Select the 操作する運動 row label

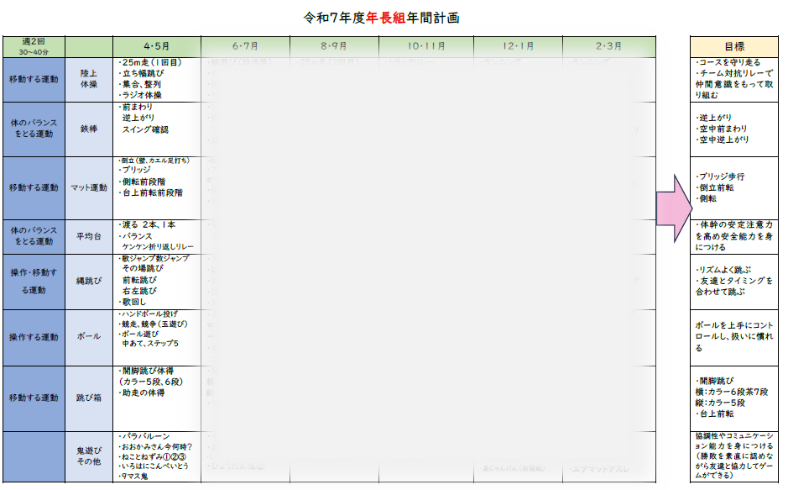pos(33,337)
